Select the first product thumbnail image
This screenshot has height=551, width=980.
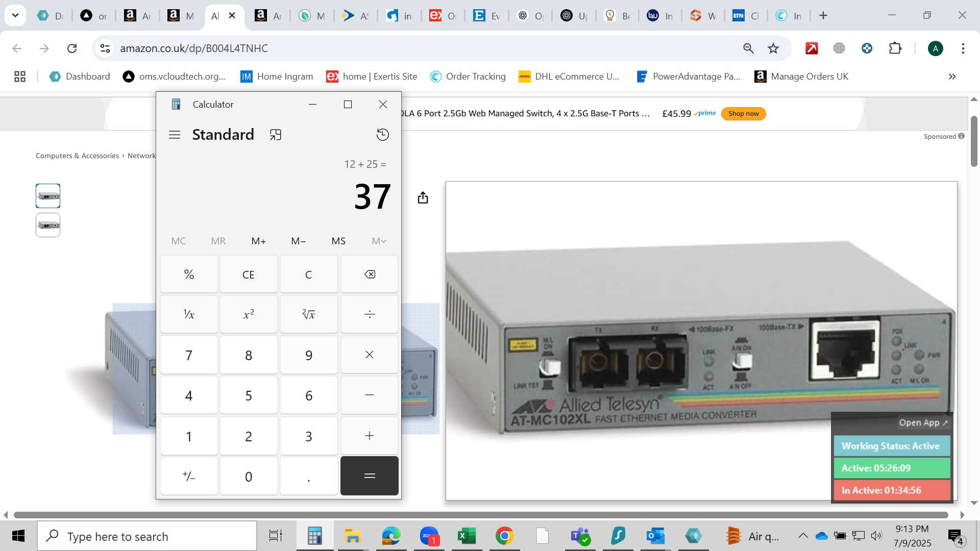coord(48,196)
